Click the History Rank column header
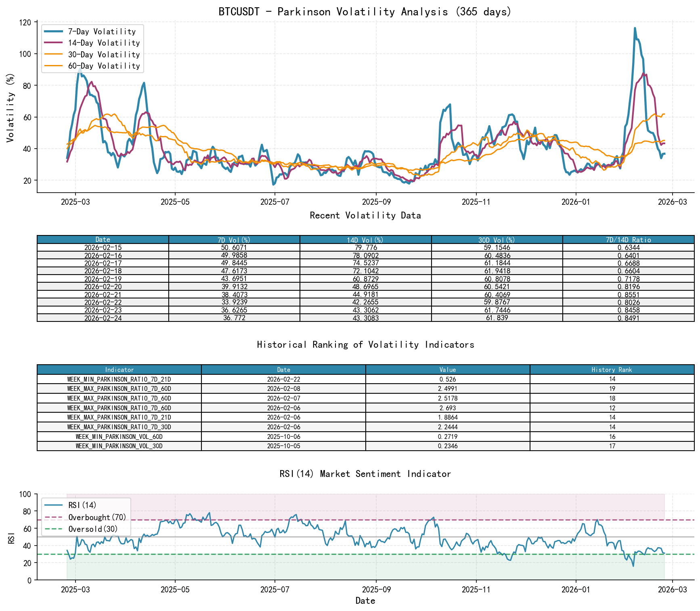The height and width of the screenshot is (611, 700). 612,370
